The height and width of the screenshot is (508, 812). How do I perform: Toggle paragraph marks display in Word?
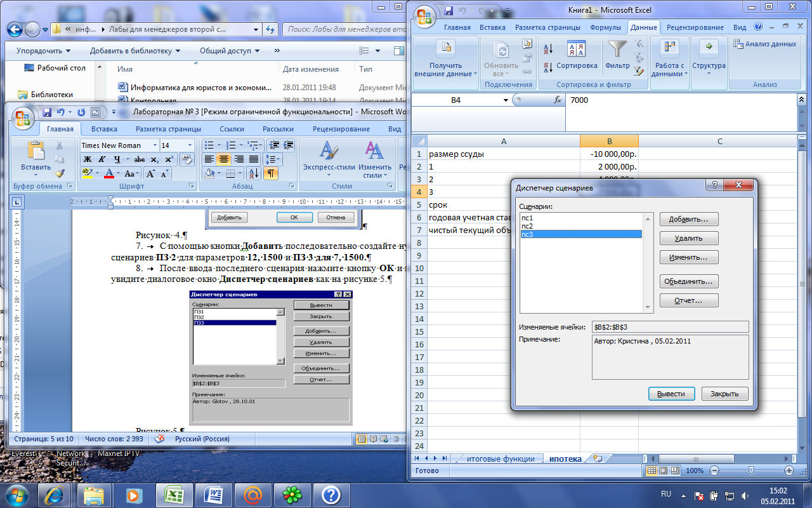pos(271,173)
